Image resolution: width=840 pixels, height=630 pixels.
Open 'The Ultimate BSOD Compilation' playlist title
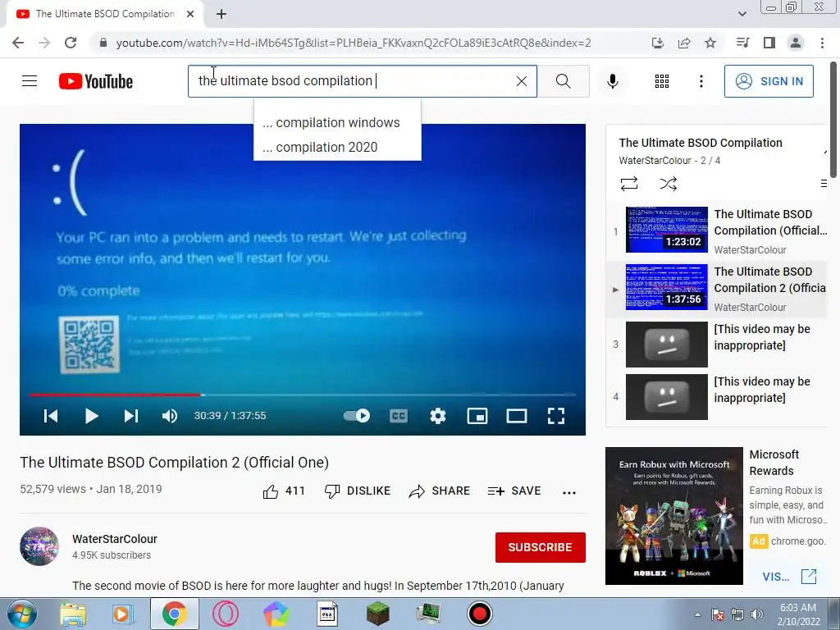pos(701,143)
